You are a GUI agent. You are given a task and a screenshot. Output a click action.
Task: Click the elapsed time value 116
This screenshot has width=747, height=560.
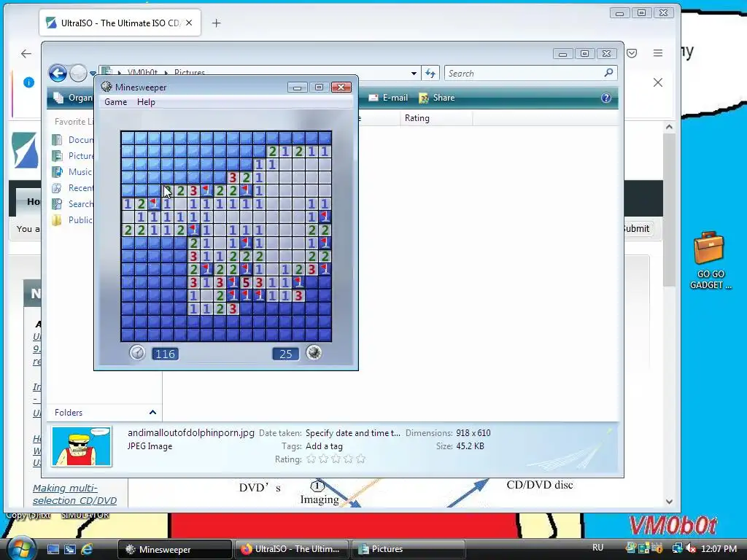click(x=165, y=354)
